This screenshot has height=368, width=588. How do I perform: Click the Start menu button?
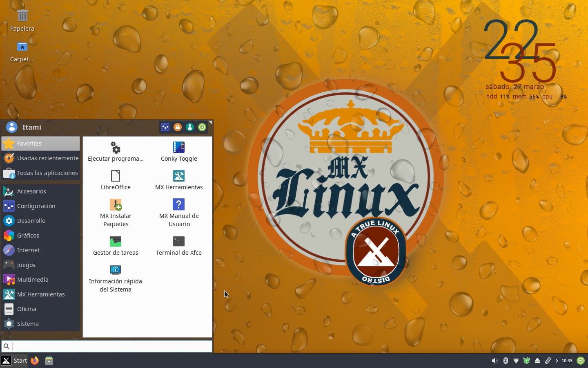14,361
